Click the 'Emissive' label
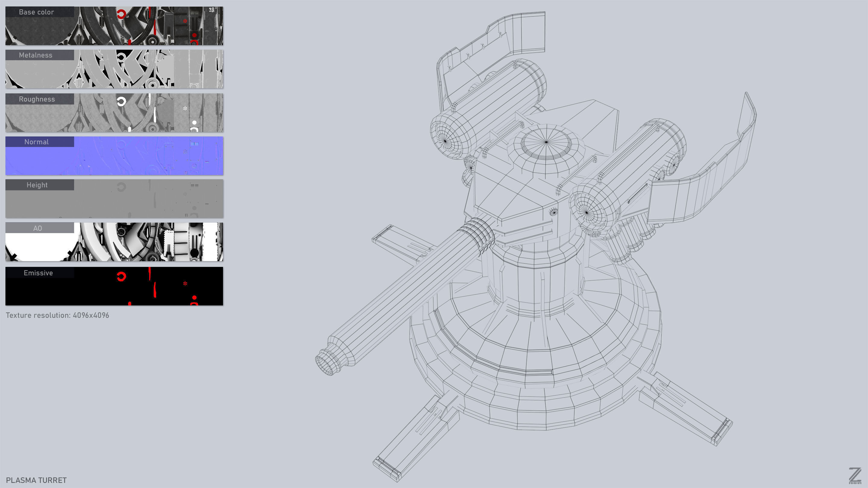The image size is (868, 488). 38,273
